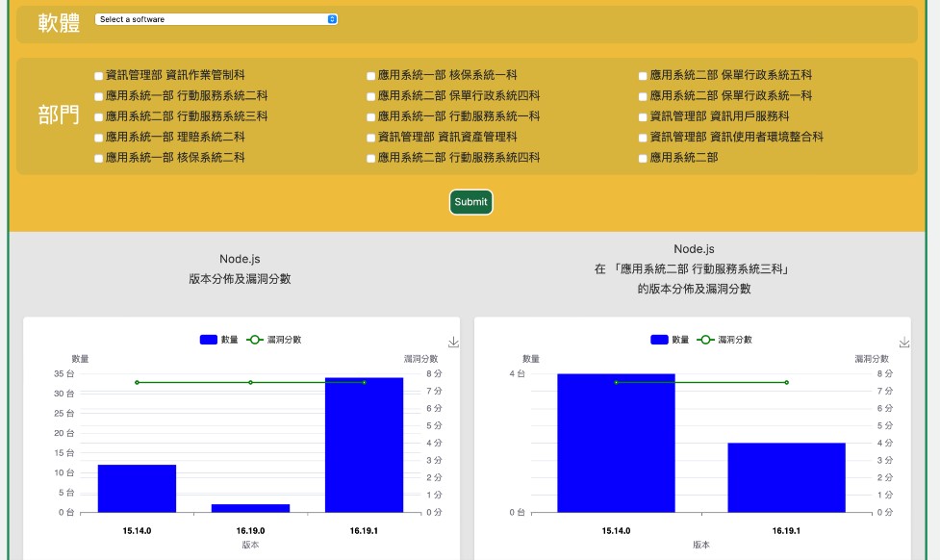Select 資訊管理部 資訊資產管理科 checkbox

click(x=371, y=138)
